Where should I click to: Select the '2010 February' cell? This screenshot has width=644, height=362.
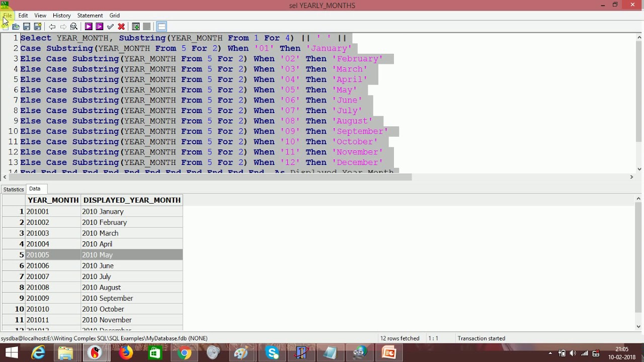click(132, 222)
